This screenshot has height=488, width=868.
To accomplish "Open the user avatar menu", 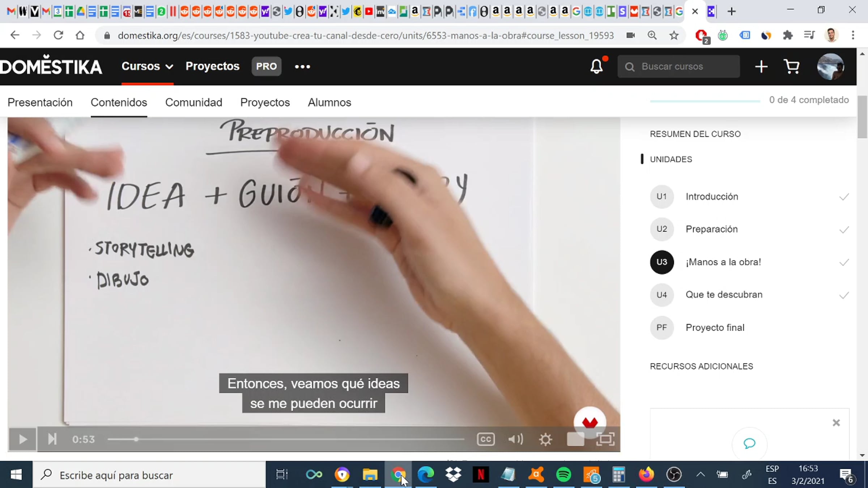I will tap(830, 67).
